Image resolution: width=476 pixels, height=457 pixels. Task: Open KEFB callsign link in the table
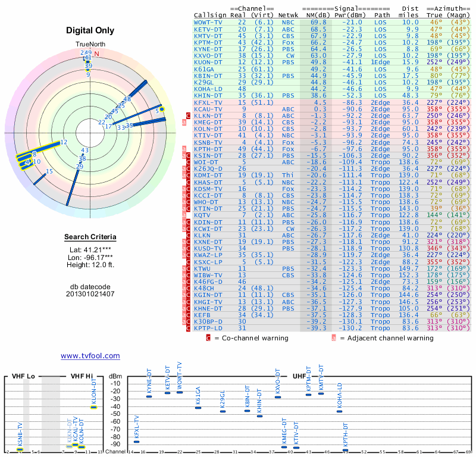click(202, 315)
